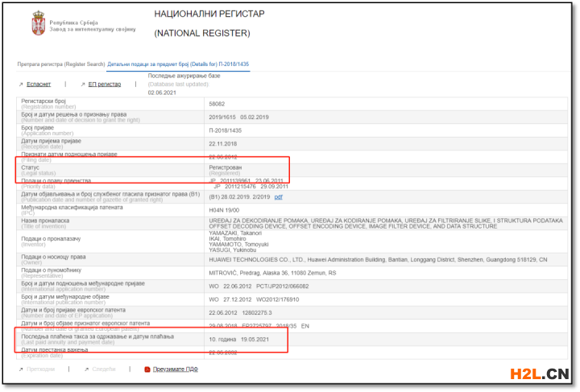This screenshot has width=580, height=392.
Task: Click the registration number value 58082
Action: 217,104
